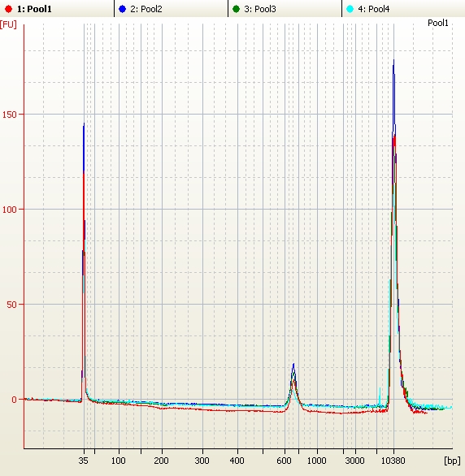
Task: Select the Pool1 legend tab
Action: 57,8
